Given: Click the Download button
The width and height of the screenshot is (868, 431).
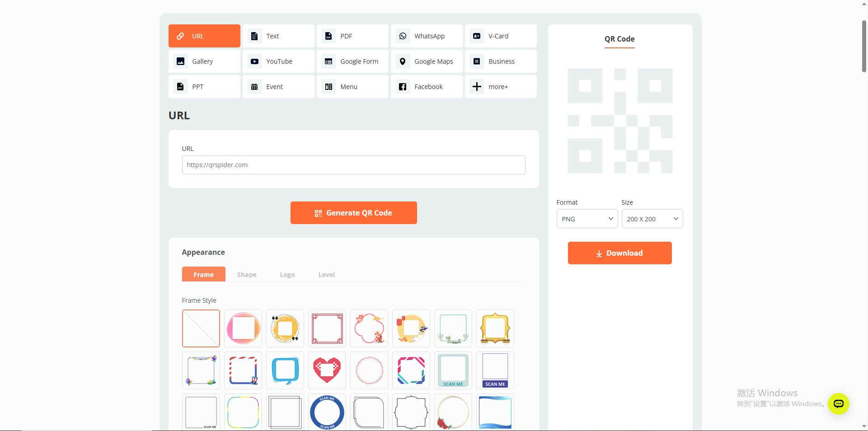Looking at the screenshot, I should tap(620, 253).
